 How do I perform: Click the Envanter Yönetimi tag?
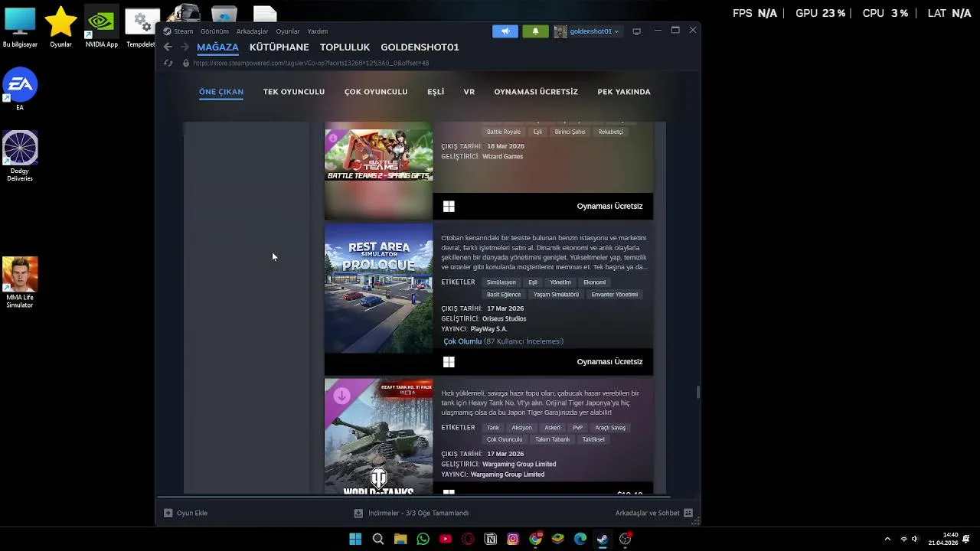tap(614, 295)
